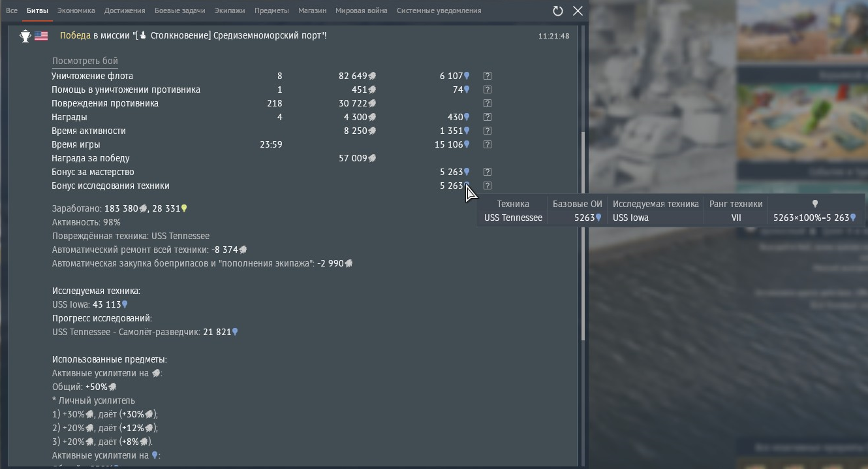Open the Боевые задачи tab
868x469 pixels.
[x=179, y=10]
